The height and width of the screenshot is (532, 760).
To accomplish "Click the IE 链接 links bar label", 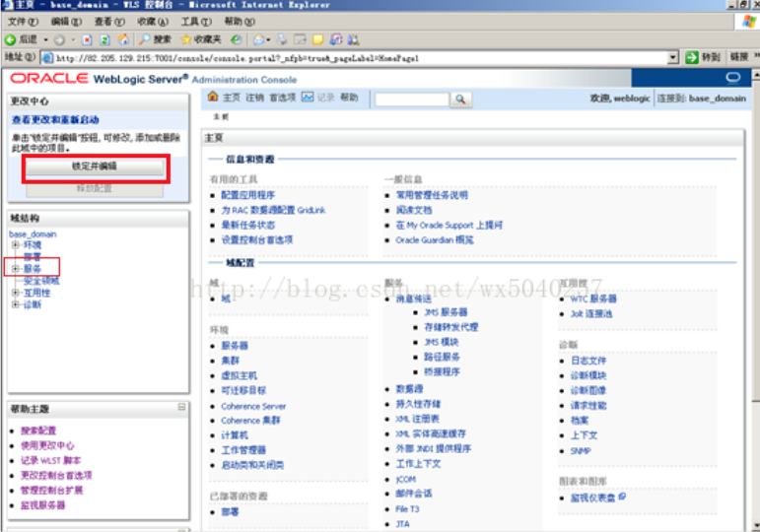I will [738, 57].
